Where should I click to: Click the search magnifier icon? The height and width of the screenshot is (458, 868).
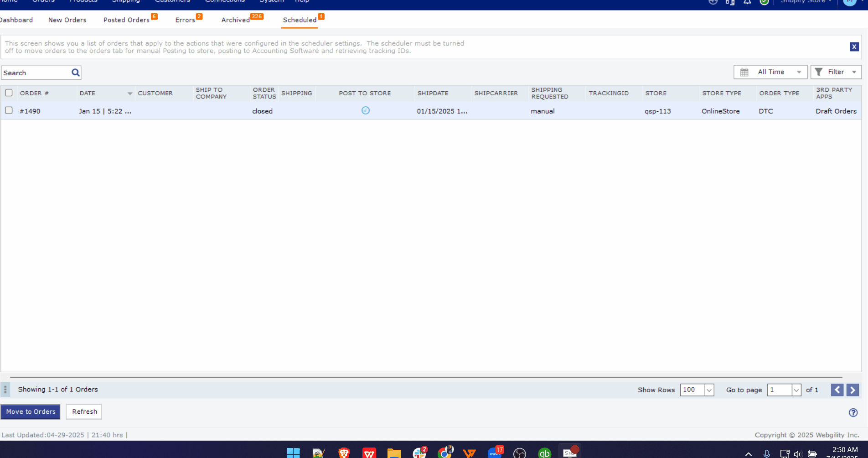(76, 73)
